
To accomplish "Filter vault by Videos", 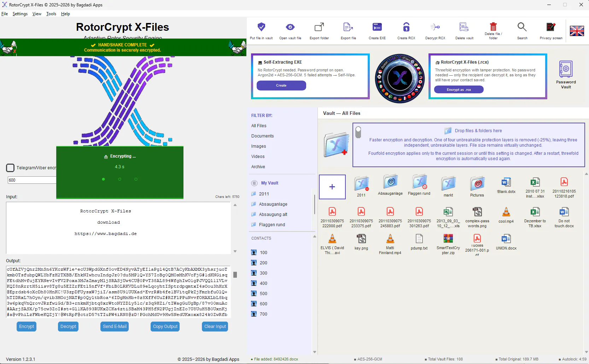I will click(258, 157).
